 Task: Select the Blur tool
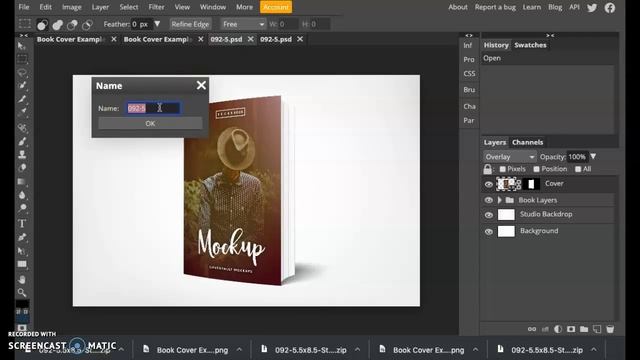pyautogui.click(x=22, y=195)
